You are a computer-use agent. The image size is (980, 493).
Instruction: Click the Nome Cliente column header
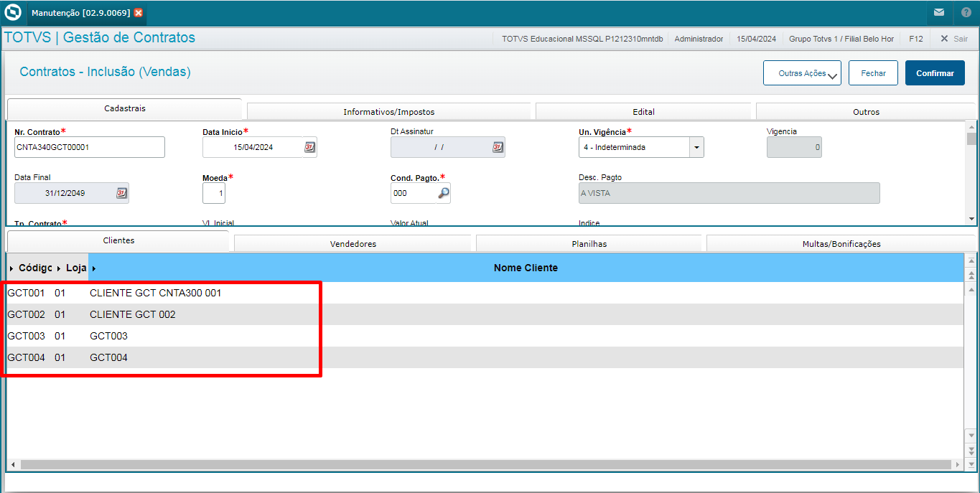pyautogui.click(x=526, y=268)
